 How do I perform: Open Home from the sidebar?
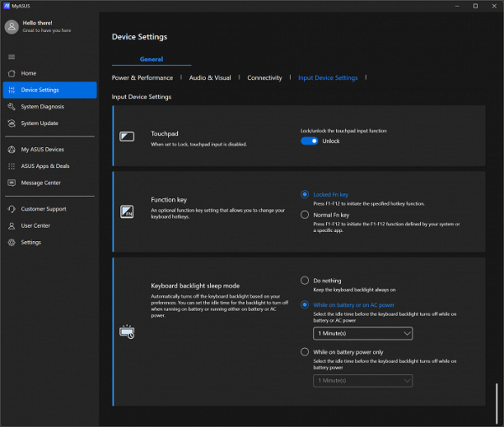[28, 73]
